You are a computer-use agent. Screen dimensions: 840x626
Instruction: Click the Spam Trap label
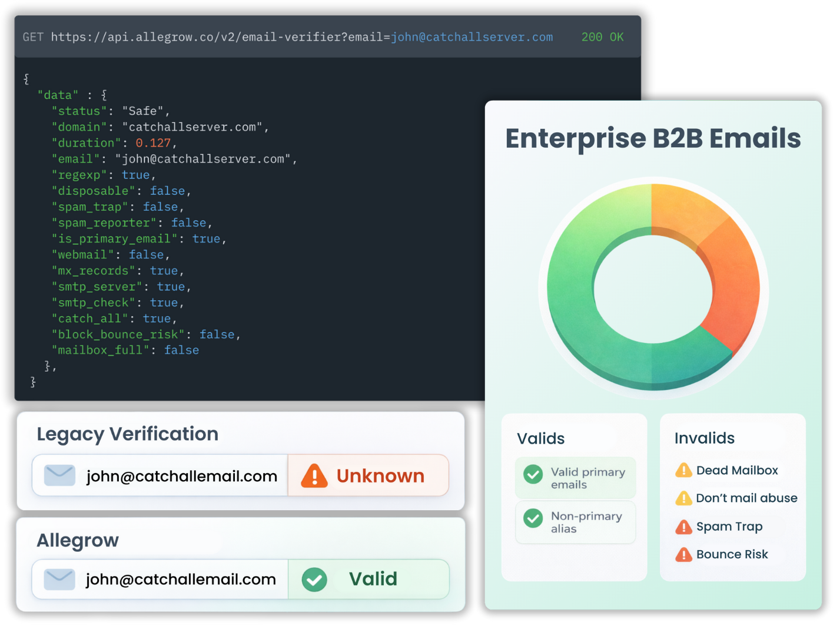729,527
